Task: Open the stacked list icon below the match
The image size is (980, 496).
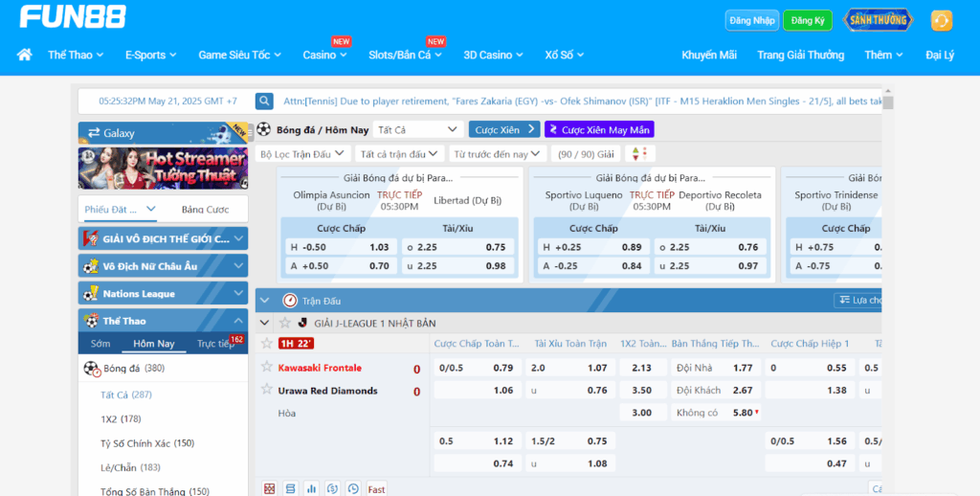Action: tap(290, 489)
